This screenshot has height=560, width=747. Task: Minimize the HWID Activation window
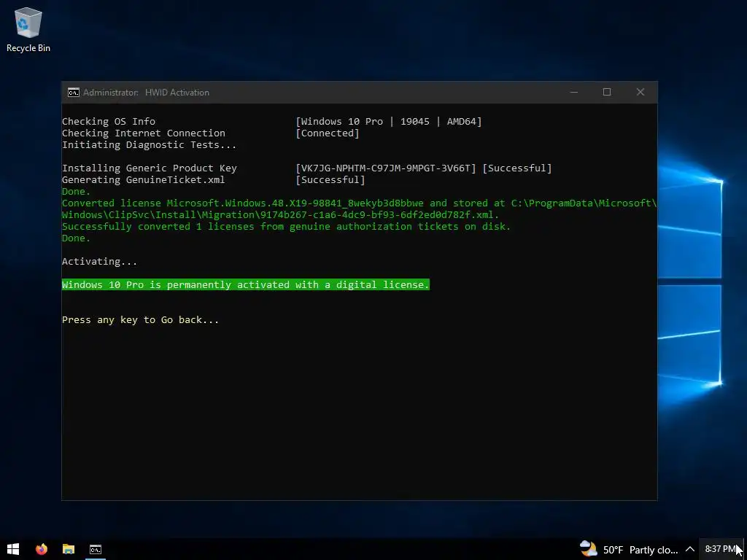click(x=574, y=92)
